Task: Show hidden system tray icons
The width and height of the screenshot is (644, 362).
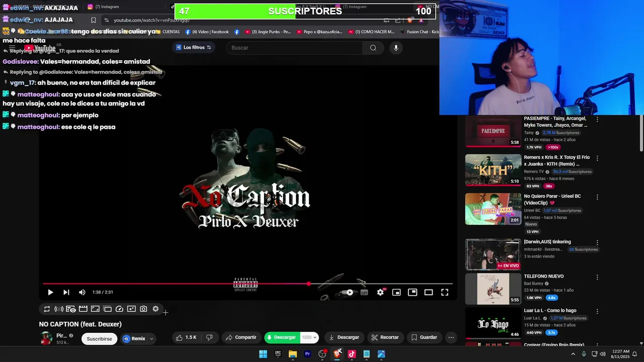Action: point(573,354)
